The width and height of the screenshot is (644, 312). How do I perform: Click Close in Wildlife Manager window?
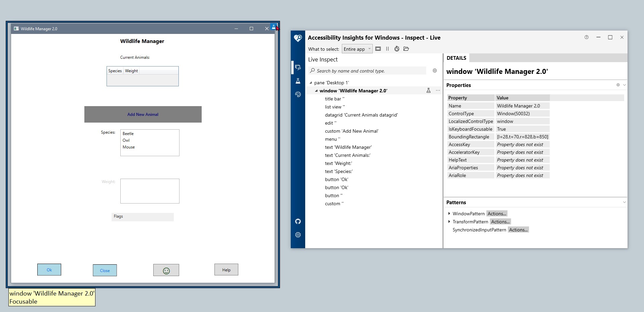click(x=105, y=270)
